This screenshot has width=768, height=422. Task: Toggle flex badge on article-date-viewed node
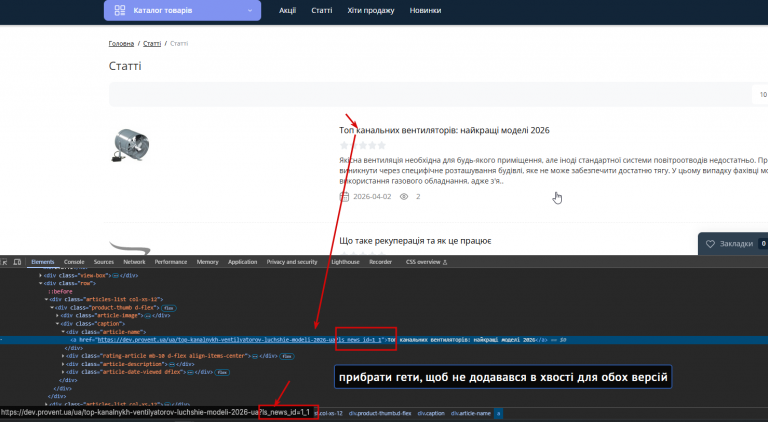point(222,373)
